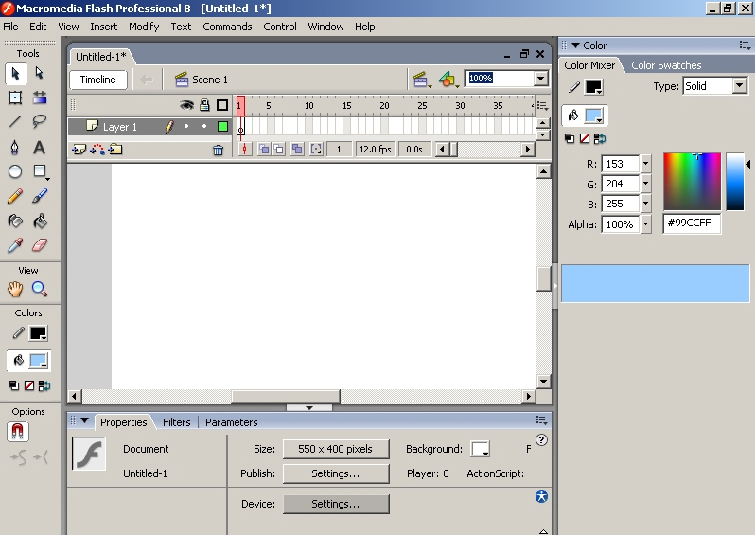Screen dimensions: 756x535
Task: Open the B value slider arrow
Action: [x=645, y=204]
